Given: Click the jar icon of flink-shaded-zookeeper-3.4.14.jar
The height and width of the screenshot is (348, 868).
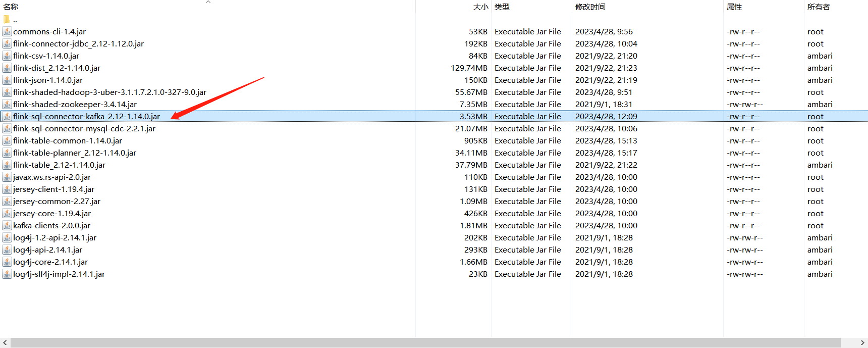Looking at the screenshot, I should [x=7, y=104].
